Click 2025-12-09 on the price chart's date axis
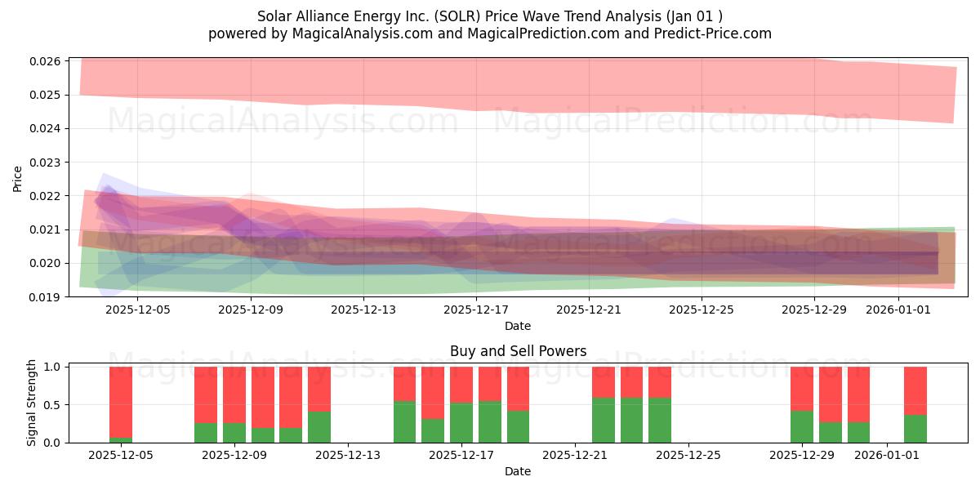The image size is (980, 490). point(250,310)
